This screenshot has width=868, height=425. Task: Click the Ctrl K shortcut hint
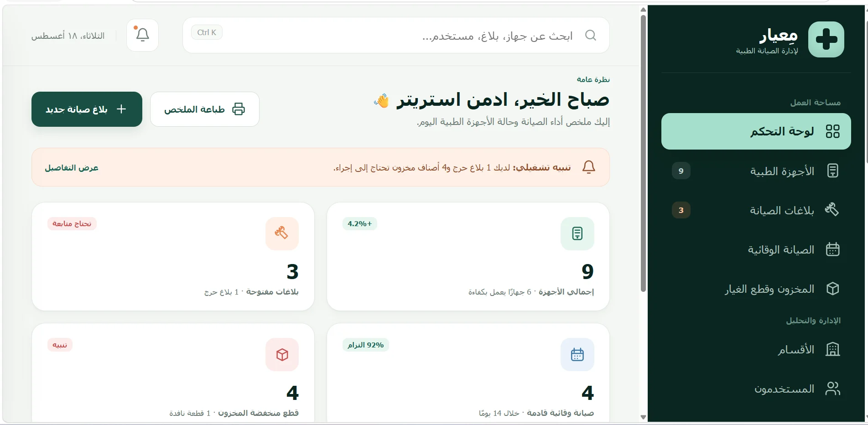(x=207, y=32)
